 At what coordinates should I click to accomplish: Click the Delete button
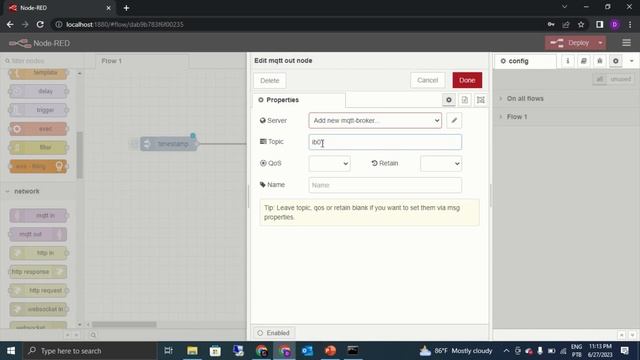point(269,80)
